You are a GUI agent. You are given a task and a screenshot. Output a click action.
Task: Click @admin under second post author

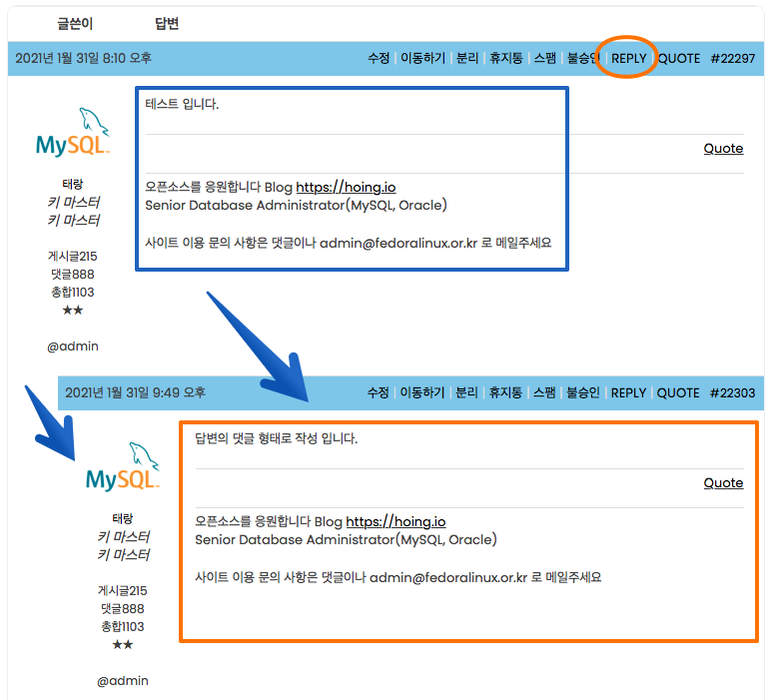coord(122,681)
